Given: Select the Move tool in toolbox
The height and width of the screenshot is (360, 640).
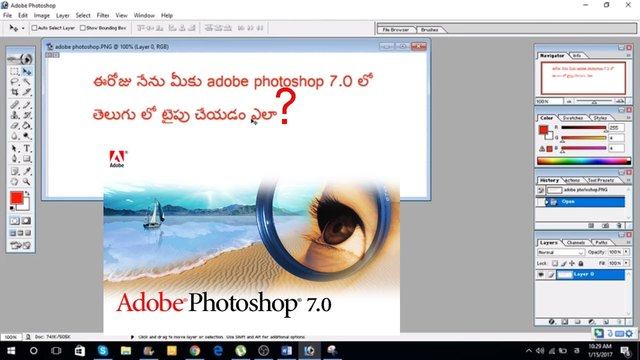Looking at the screenshot, I should point(27,72).
